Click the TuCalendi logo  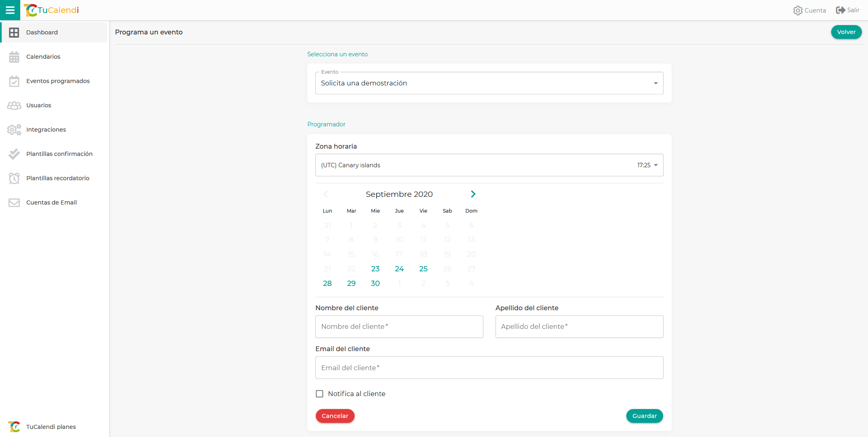(51, 10)
